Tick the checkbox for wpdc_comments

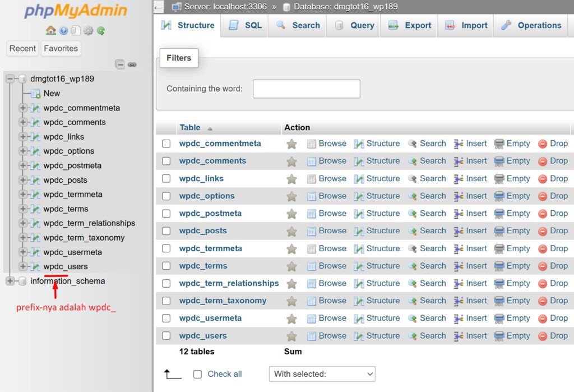(166, 161)
